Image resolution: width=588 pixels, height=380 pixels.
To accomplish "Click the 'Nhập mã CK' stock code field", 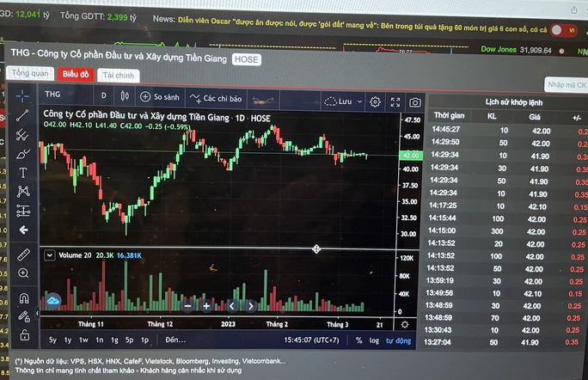I will (x=567, y=85).
